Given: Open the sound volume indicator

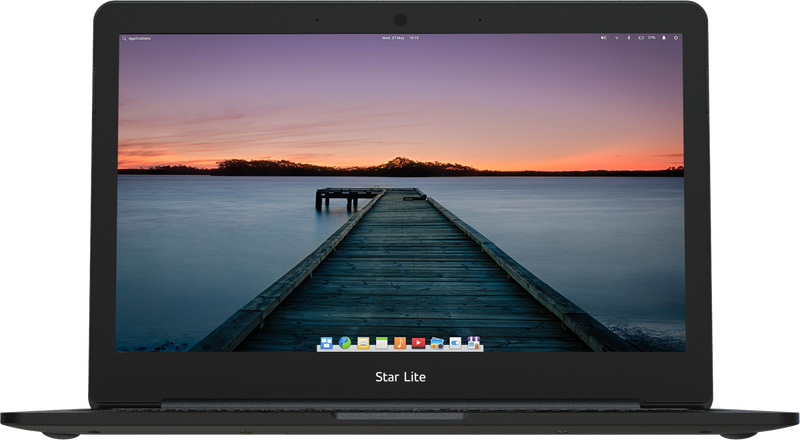Looking at the screenshot, I should (603, 38).
